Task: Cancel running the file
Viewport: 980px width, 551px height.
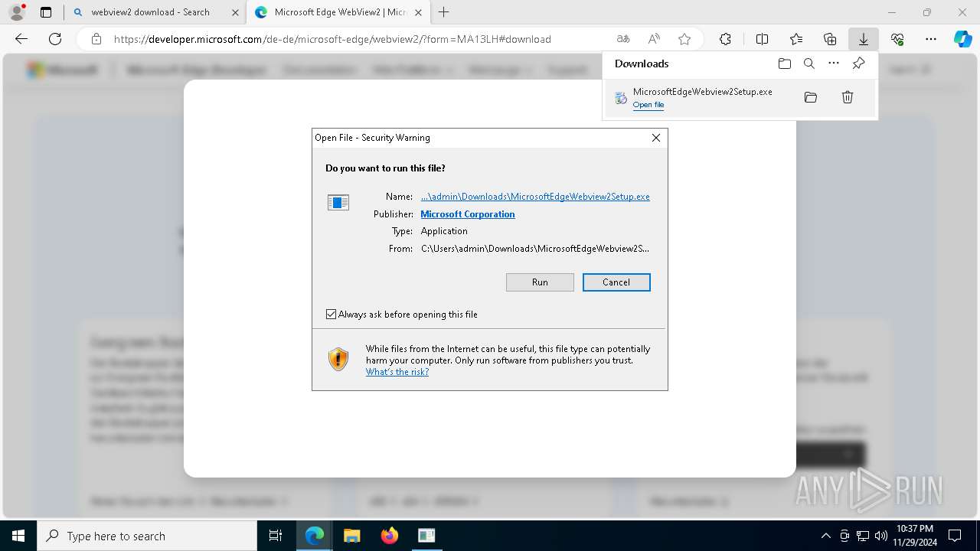Action: coord(616,282)
